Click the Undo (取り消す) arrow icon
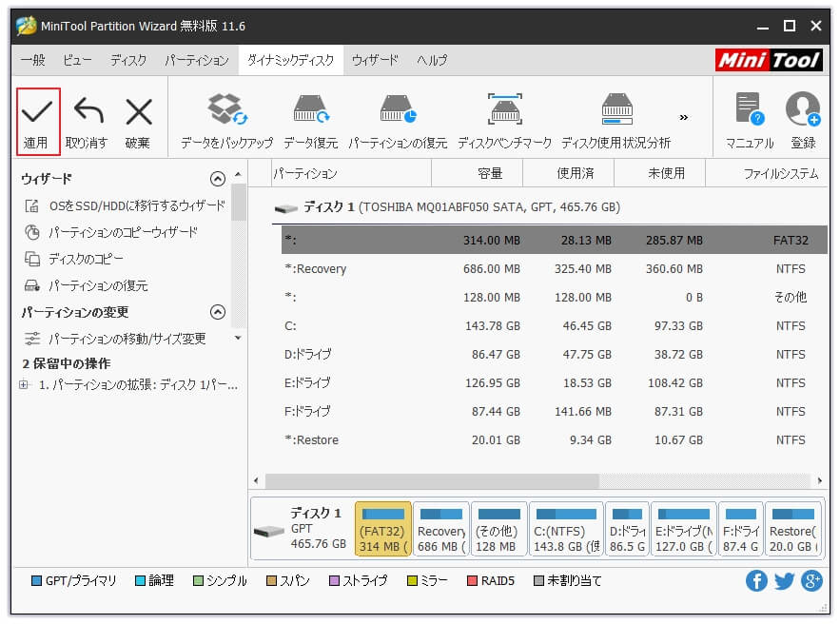 pos(88,111)
